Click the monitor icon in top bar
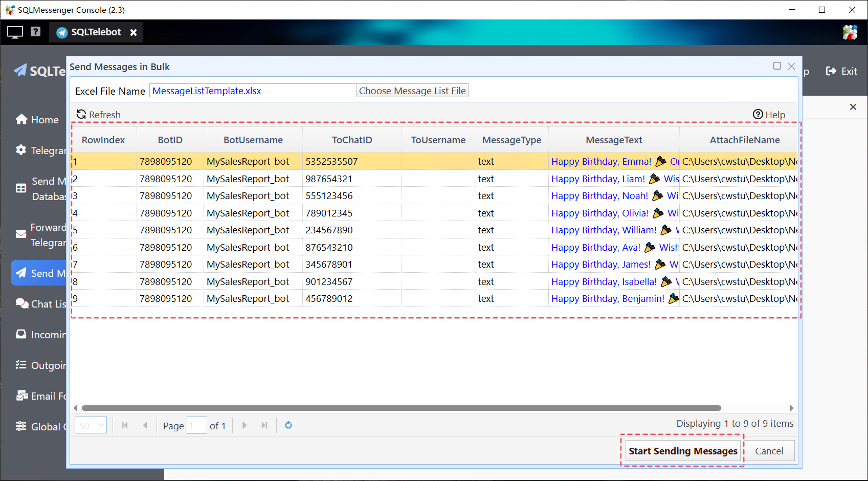868x481 pixels. [15, 32]
